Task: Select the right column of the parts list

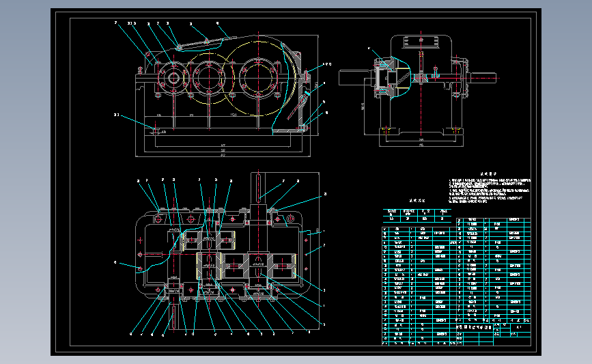Action: click(493, 270)
